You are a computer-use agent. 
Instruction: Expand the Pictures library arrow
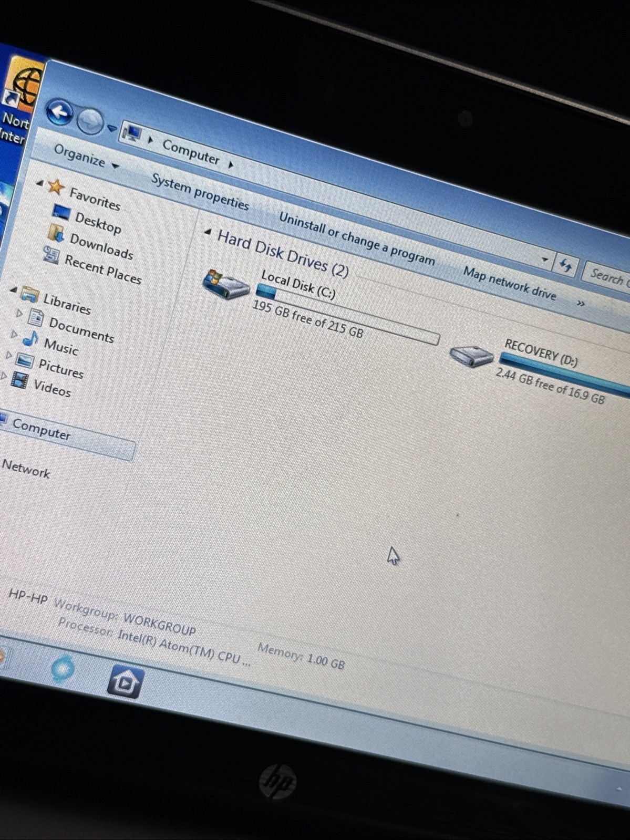point(8,355)
